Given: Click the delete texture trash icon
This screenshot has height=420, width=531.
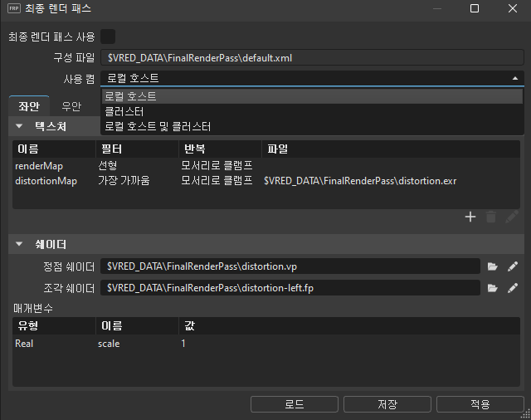Looking at the screenshot, I should pyautogui.click(x=491, y=217).
